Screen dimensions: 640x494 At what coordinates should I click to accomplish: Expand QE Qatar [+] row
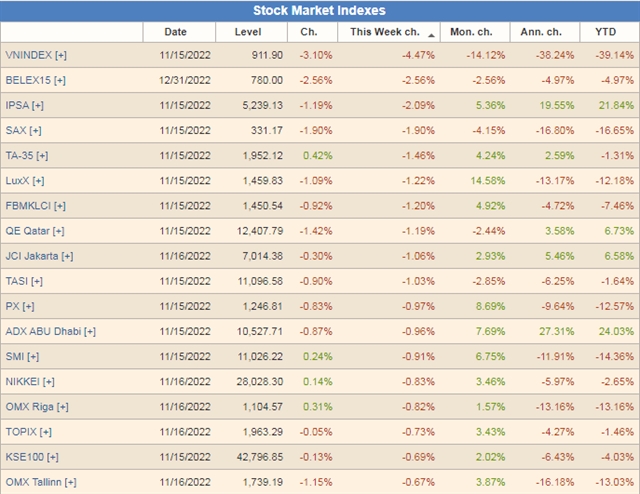35,230
